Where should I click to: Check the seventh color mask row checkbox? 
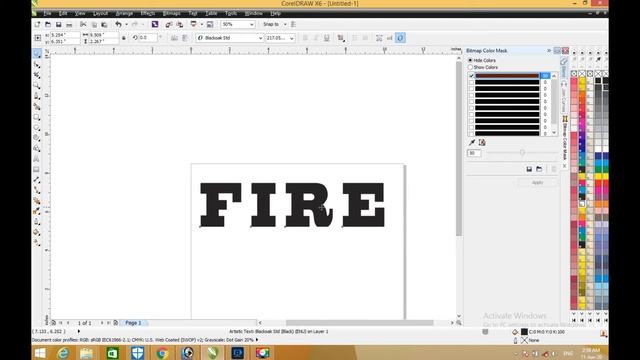point(471,114)
